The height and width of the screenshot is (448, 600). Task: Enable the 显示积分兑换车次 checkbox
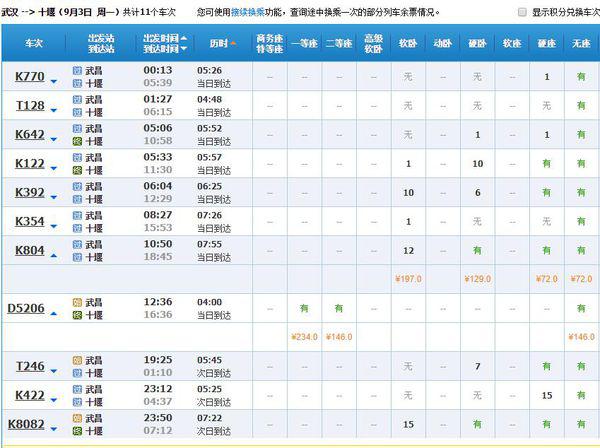click(x=522, y=12)
